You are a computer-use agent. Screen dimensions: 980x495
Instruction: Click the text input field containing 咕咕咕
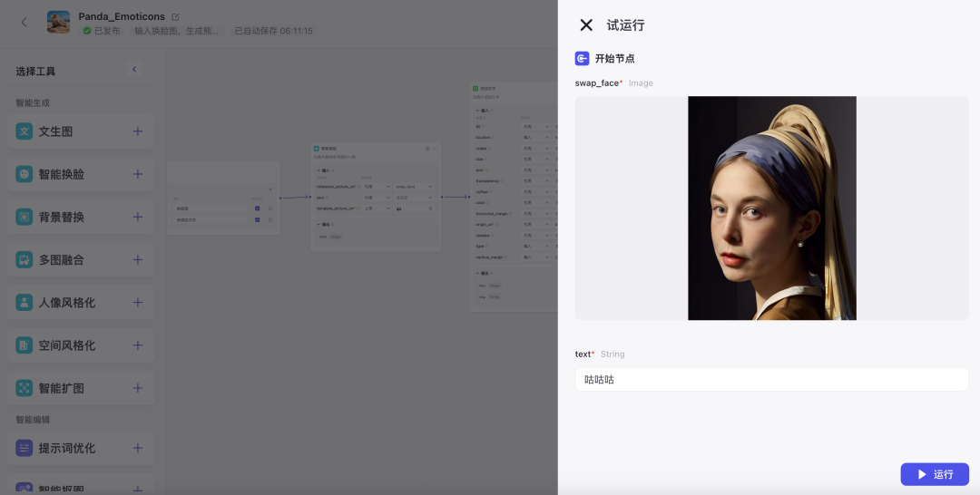(x=772, y=380)
